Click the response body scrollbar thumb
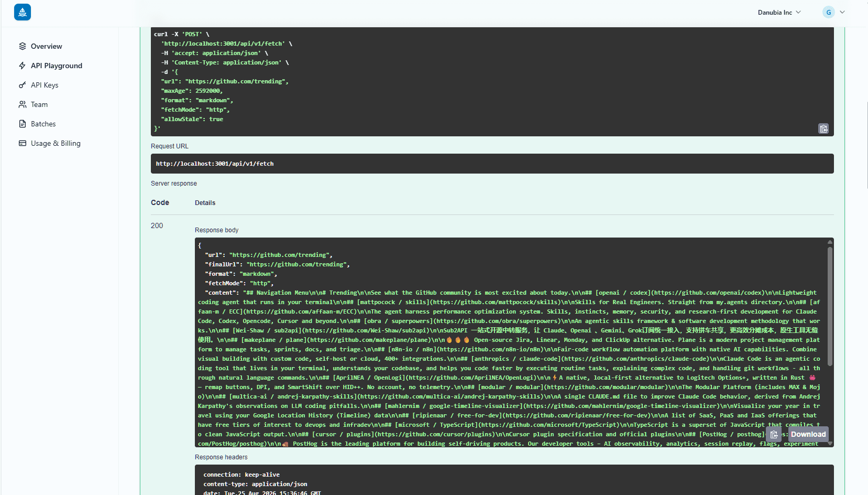This screenshot has width=868, height=495. pyautogui.click(x=830, y=306)
